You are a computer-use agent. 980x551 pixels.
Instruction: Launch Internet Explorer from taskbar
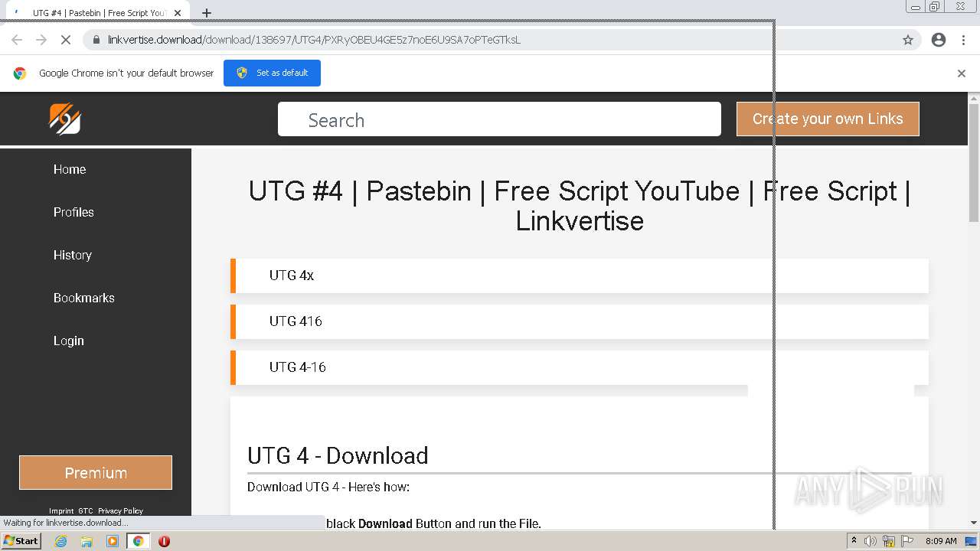tap(60, 541)
